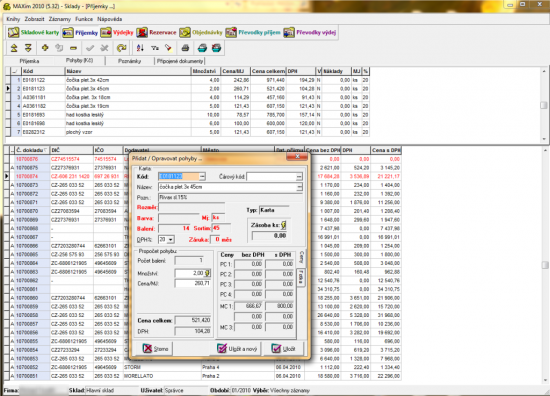Open the Zobrazit menu
Viewport: 550px width, 396px height.
(x=34, y=19)
